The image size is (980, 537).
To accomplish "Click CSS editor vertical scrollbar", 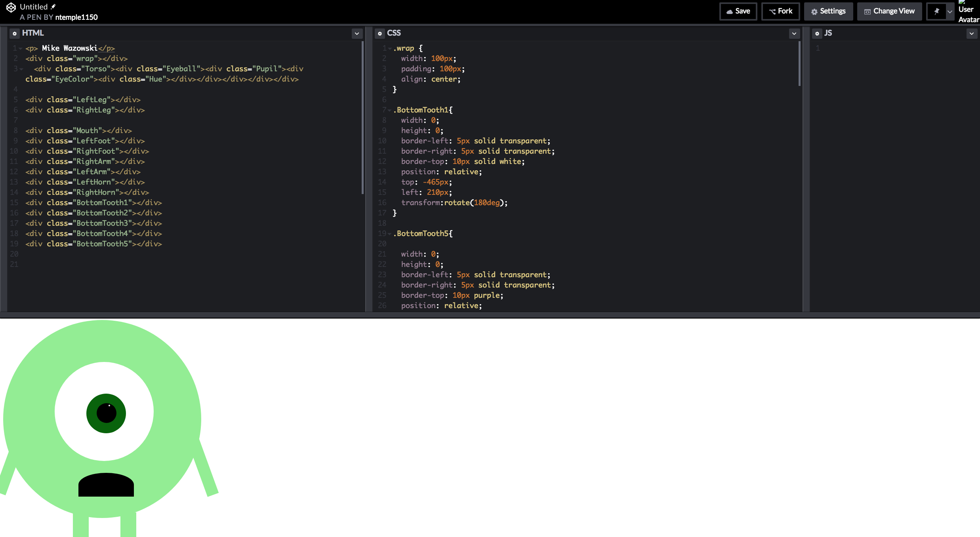I will [x=800, y=63].
